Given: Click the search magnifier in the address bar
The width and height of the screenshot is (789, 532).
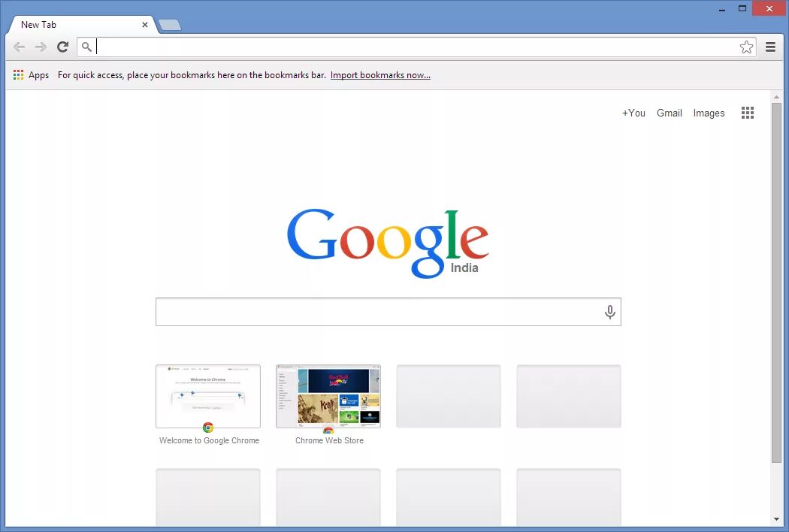Looking at the screenshot, I should pos(86,47).
